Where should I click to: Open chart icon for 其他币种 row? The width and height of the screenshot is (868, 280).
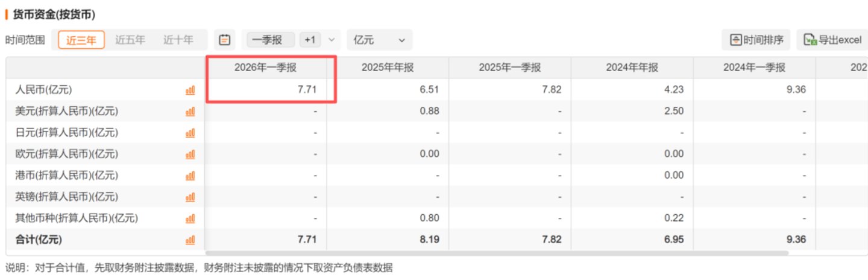point(190,218)
